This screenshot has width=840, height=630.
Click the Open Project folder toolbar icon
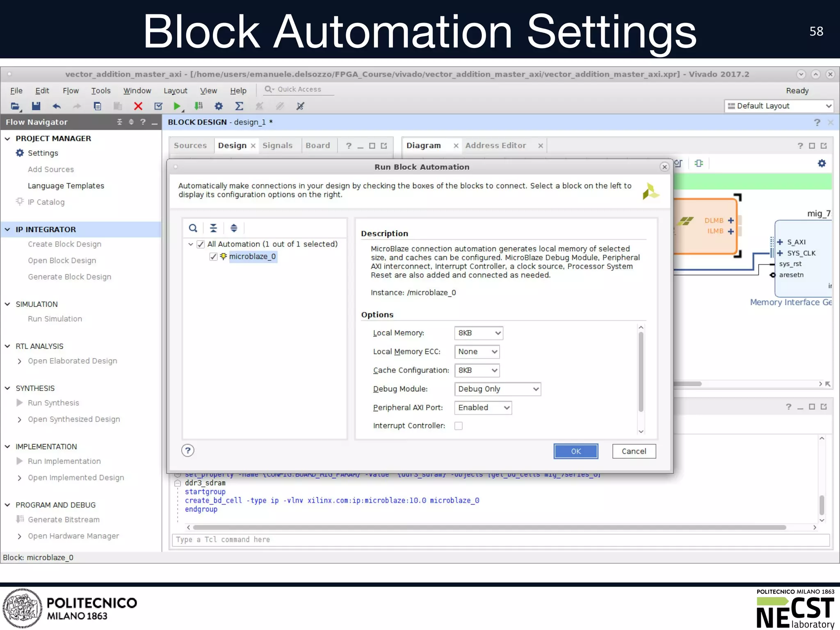point(15,106)
